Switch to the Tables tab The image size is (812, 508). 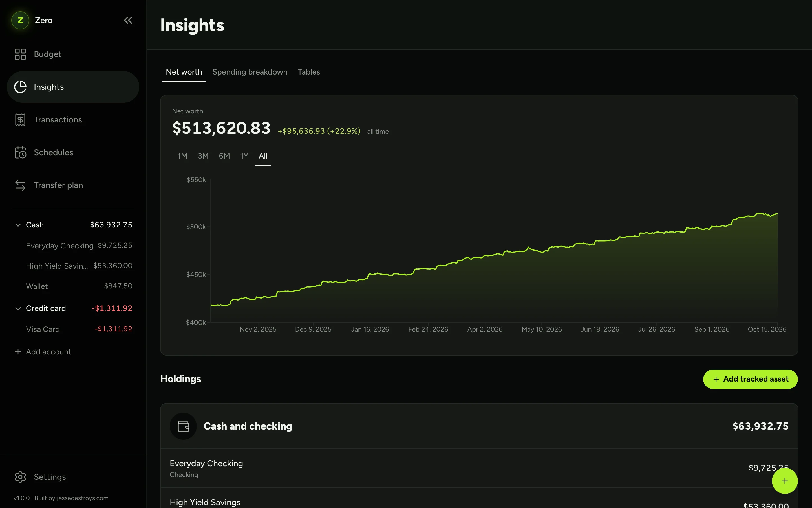click(309, 72)
